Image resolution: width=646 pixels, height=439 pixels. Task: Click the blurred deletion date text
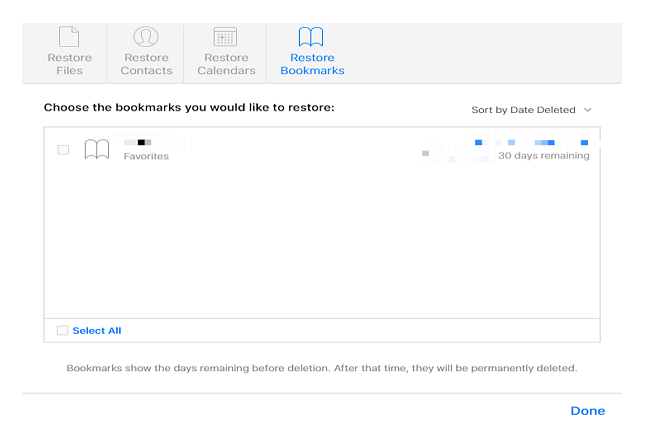(x=530, y=143)
